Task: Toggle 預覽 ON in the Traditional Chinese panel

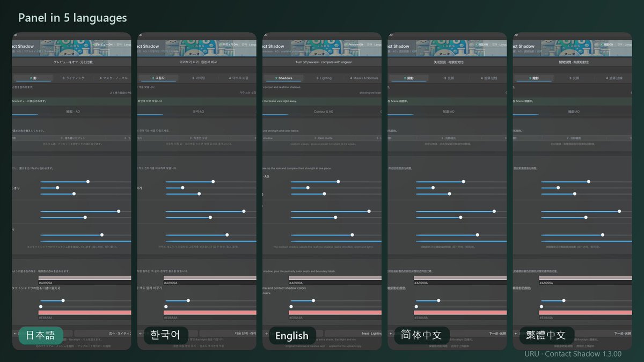Action: coord(608,45)
